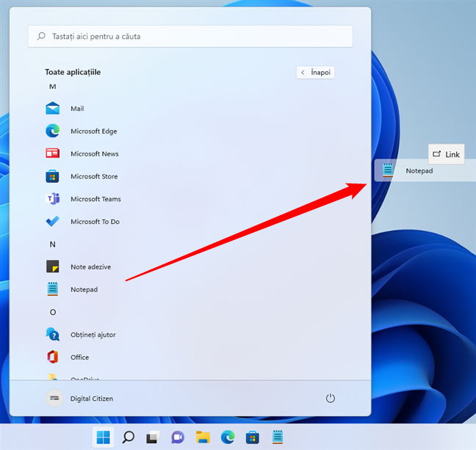Click the Office app icon
The image size is (476, 450).
coord(52,357)
